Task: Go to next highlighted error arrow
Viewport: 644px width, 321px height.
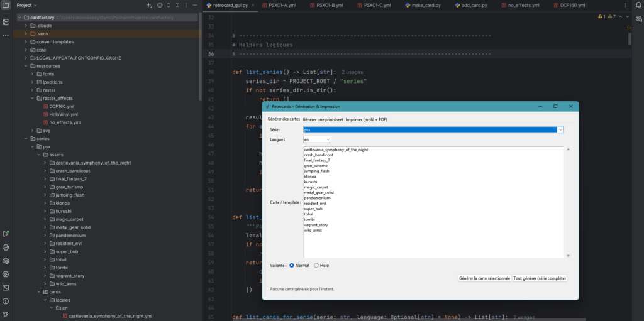Action: pos(627,16)
